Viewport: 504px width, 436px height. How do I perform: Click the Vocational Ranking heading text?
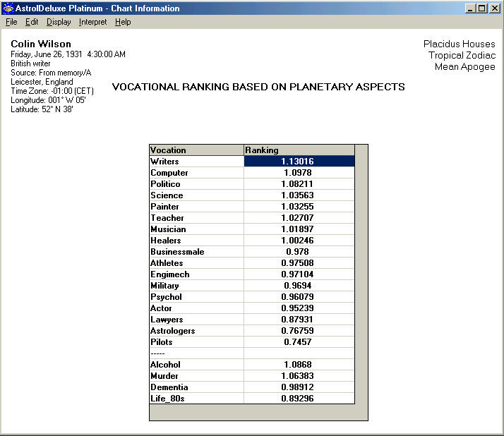[258, 87]
